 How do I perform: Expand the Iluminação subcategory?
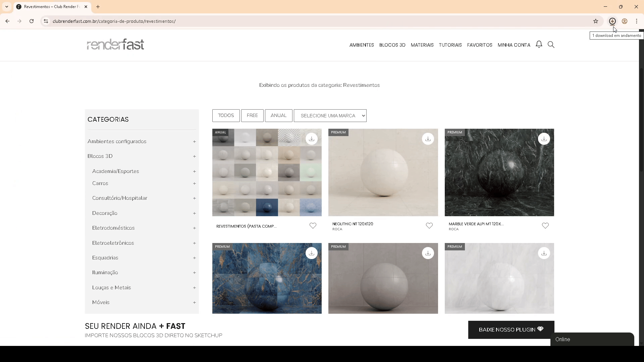pyautogui.click(x=194, y=273)
